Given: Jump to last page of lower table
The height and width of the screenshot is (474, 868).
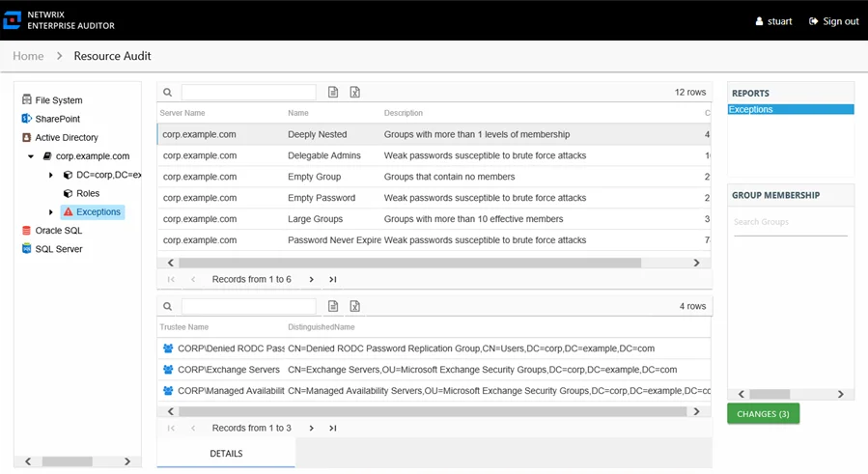Looking at the screenshot, I should (333, 428).
